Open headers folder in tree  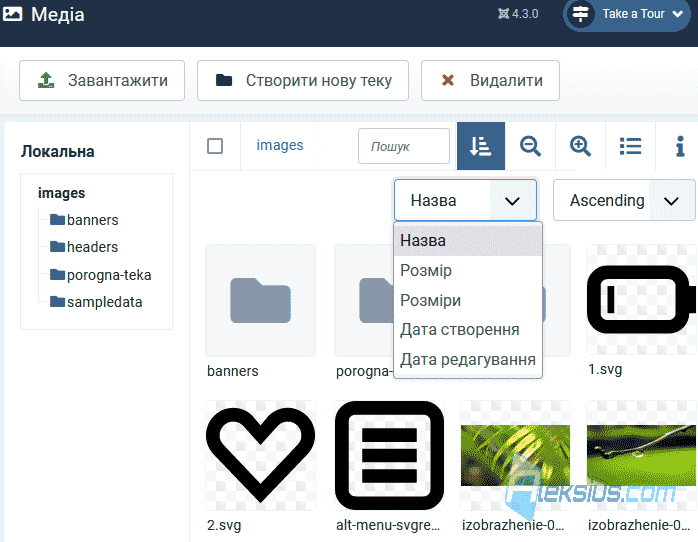[x=92, y=247]
